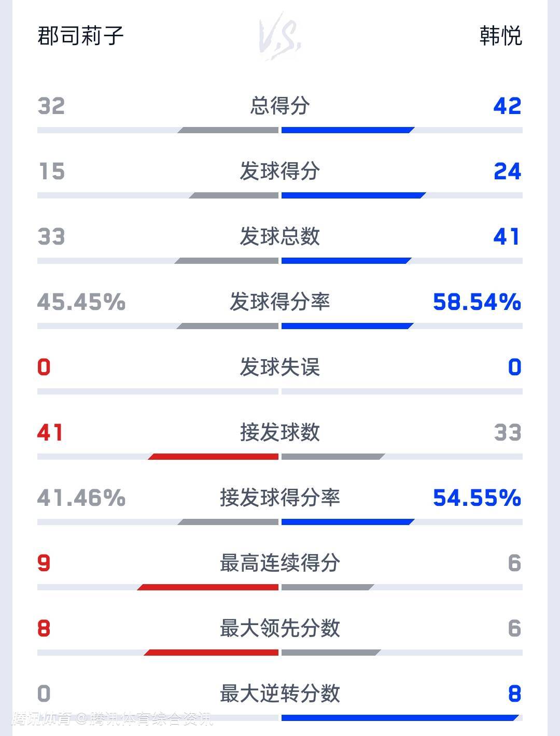This screenshot has width=560, height=736.
Task: Click the 发球得分 stat label
Action: click(280, 171)
